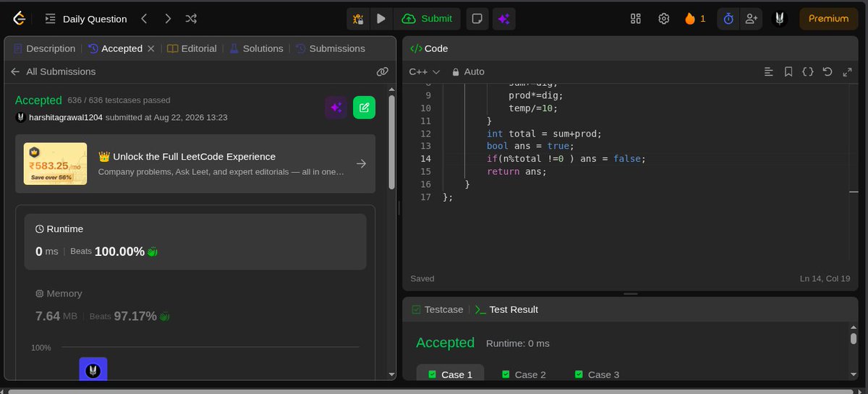
Task: Click line 12 'int total = sum+prod;'
Action: 544,133
